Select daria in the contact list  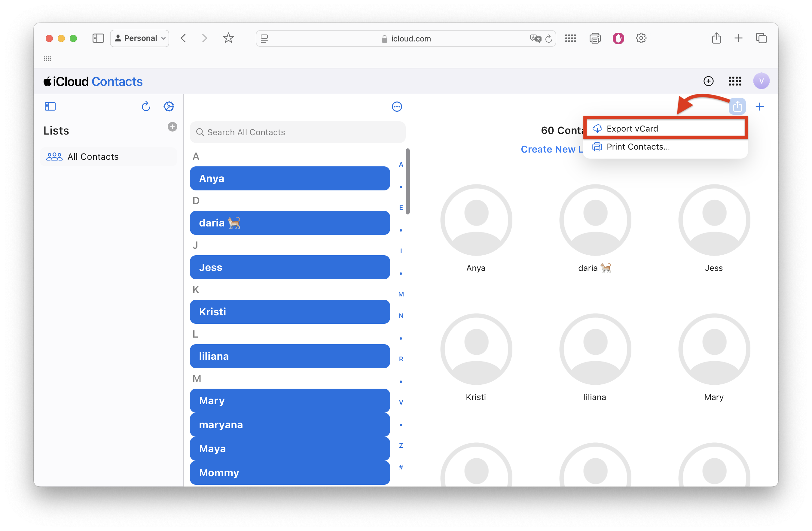coord(290,223)
